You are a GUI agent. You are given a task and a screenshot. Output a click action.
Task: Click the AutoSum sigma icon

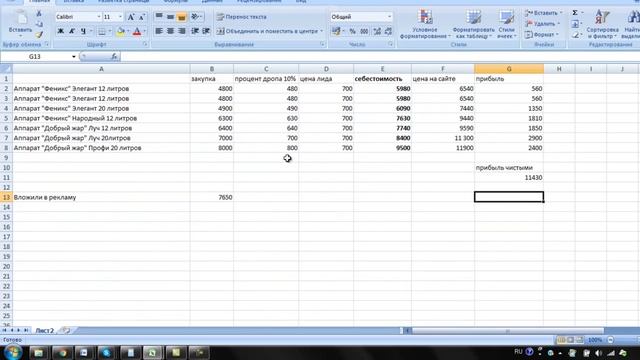tap(575, 13)
